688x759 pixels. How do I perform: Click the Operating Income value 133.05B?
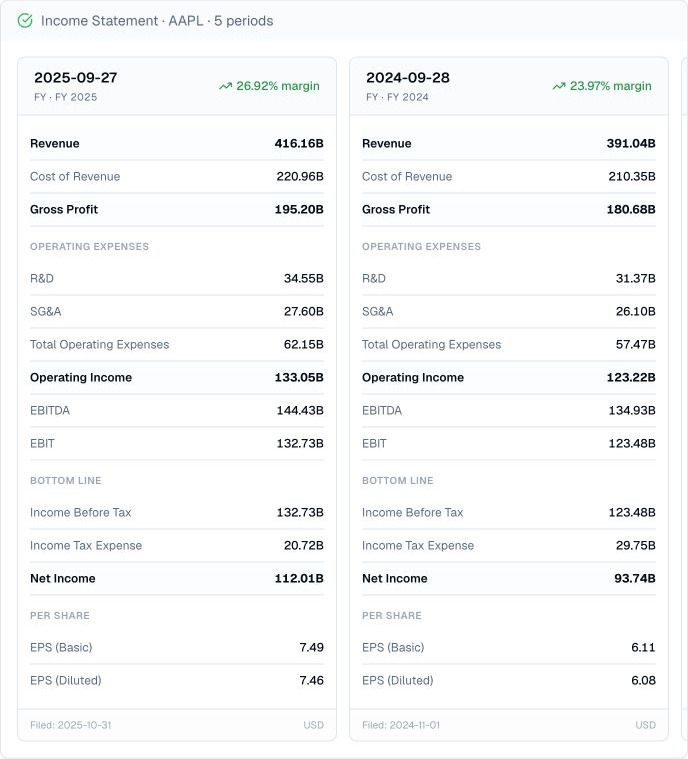click(299, 377)
